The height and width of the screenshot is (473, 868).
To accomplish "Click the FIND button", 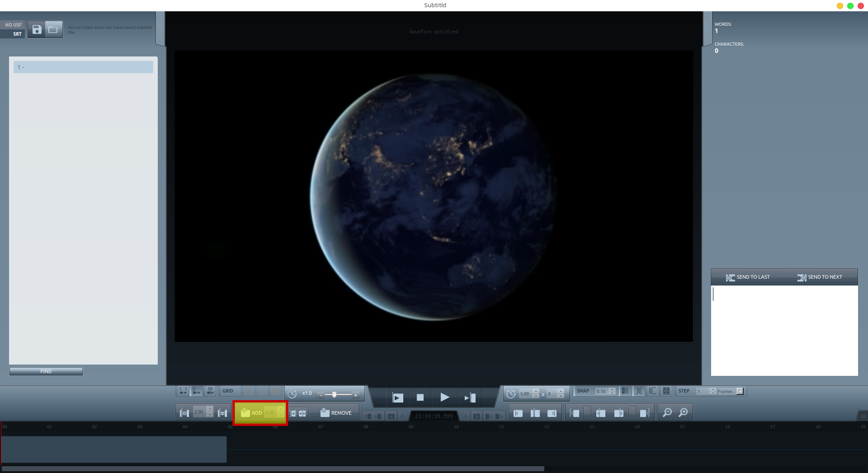I will click(46, 371).
